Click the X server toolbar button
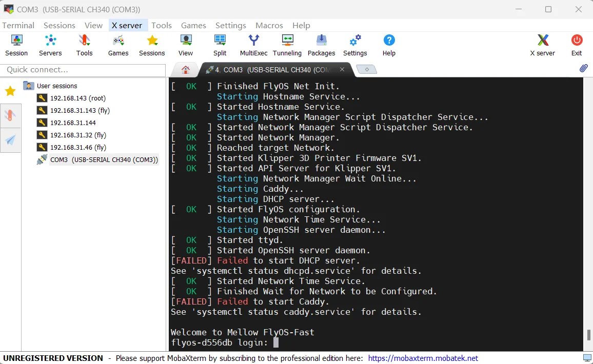Image resolution: width=593 pixels, height=364 pixels. pyautogui.click(x=542, y=45)
